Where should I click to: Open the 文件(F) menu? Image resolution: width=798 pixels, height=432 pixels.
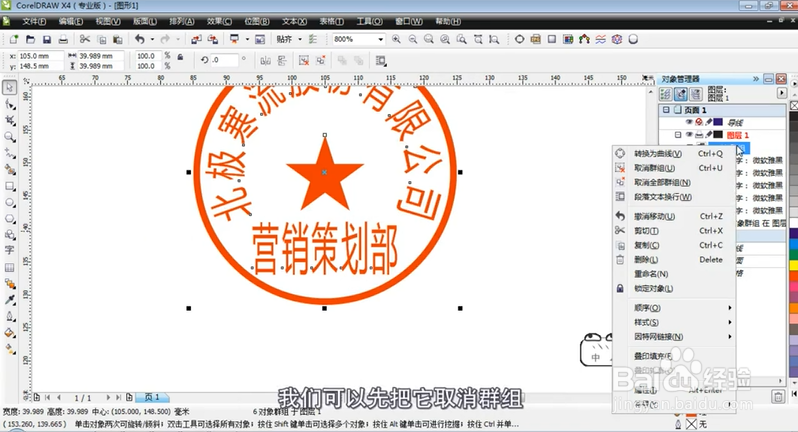(x=34, y=21)
